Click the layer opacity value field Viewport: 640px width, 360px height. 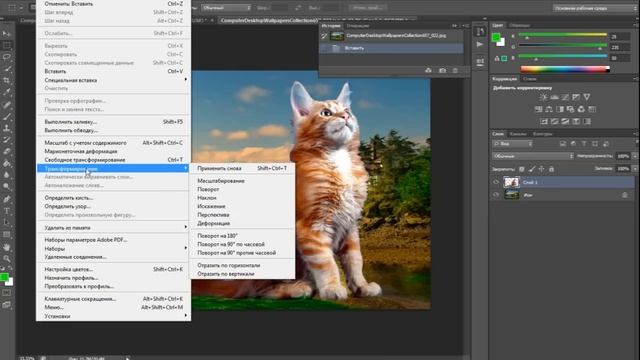623,156
